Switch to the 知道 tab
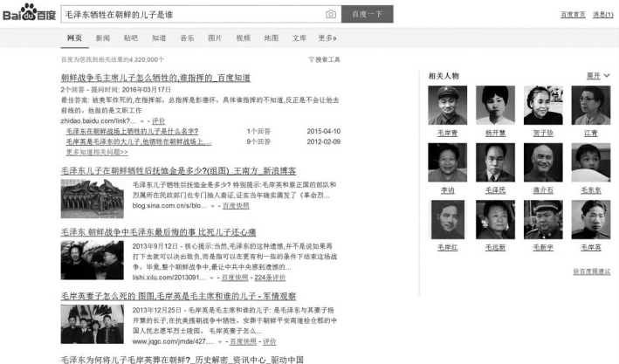 click(x=159, y=38)
